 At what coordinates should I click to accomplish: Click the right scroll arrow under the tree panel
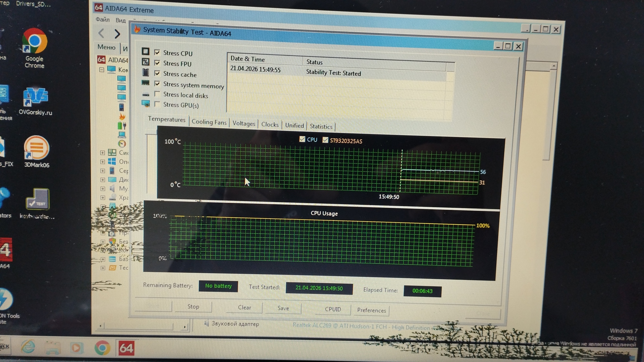(x=185, y=326)
